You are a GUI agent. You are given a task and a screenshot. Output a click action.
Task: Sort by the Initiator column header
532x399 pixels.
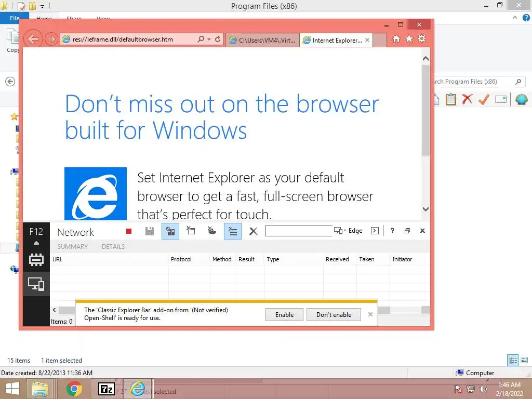point(409,259)
